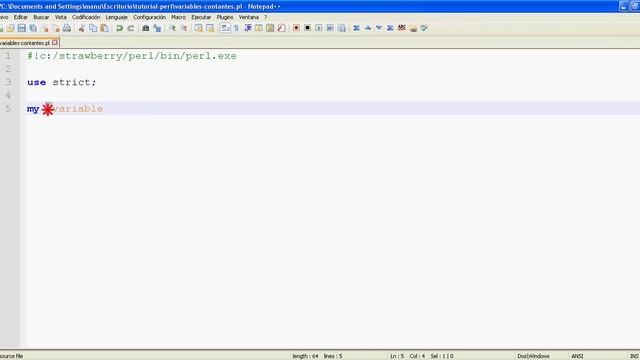Click the 'my' keyword on line 5
The image size is (640, 360).
(33, 109)
